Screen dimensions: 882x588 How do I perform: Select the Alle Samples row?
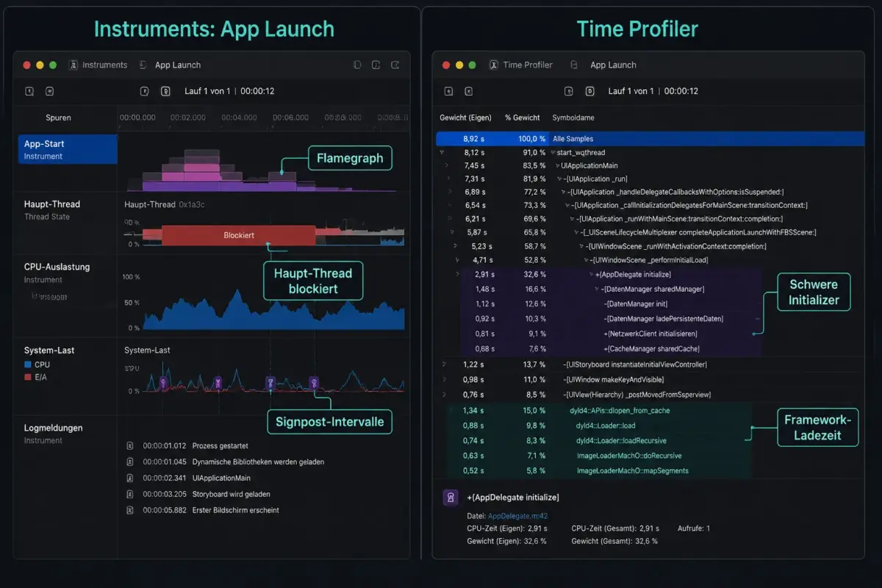(x=649, y=138)
